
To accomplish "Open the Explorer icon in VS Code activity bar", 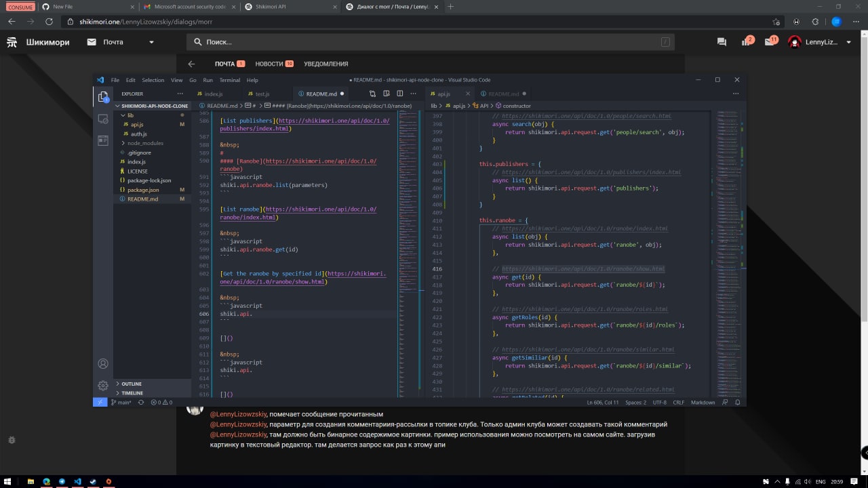I will (x=103, y=97).
